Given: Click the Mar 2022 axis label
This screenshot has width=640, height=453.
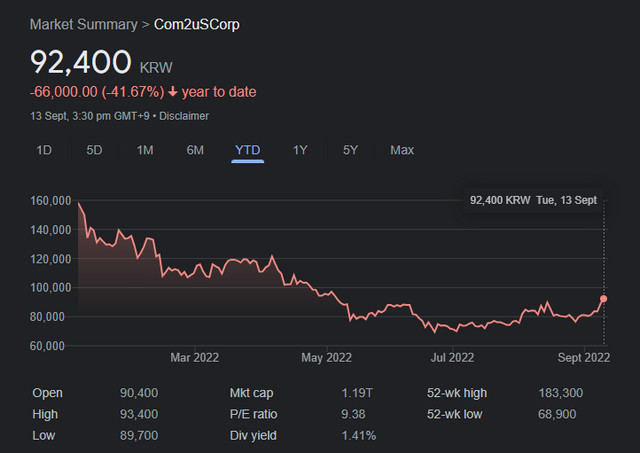Looking at the screenshot, I should tap(195, 358).
